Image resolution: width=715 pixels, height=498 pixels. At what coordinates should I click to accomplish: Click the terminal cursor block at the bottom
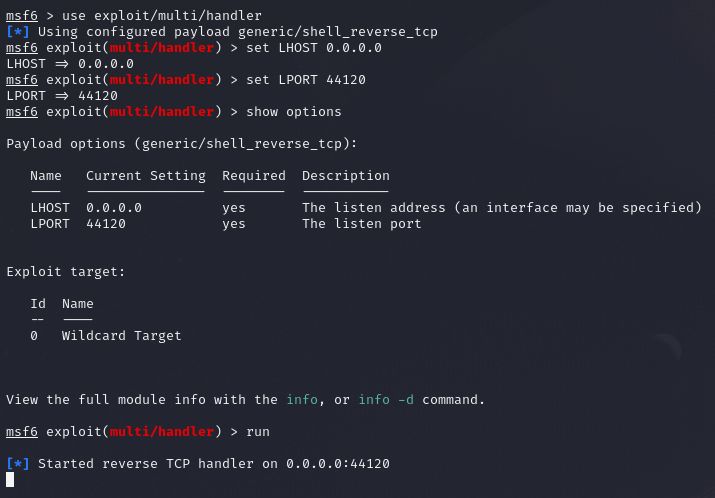[x=10, y=480]
